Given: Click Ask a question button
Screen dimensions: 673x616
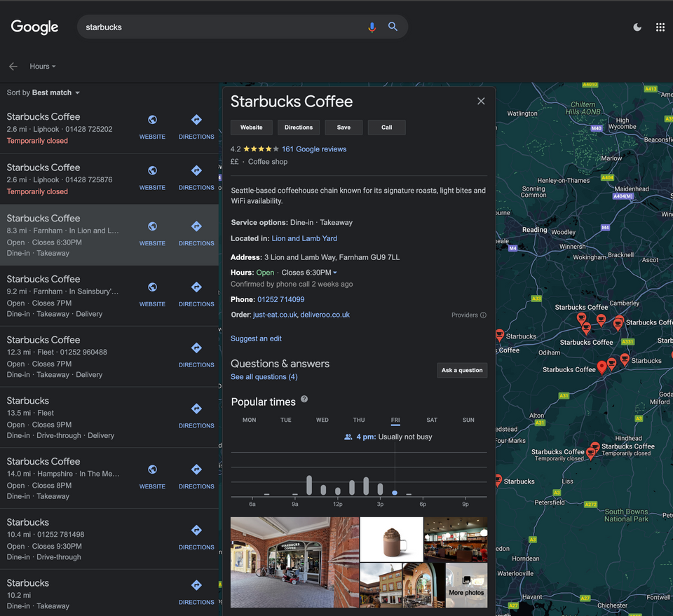Looking at the screenshot, I should click(462, 370).
